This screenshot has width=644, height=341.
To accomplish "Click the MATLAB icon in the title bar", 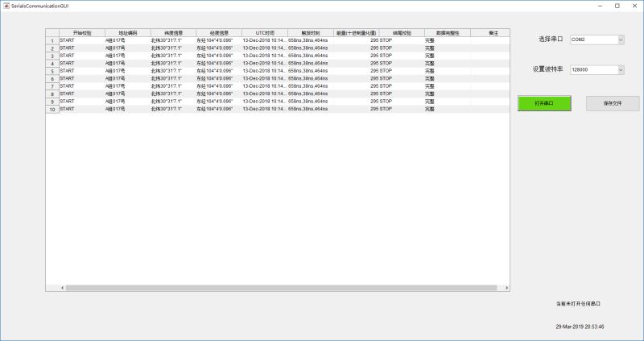I will [6, 6].
